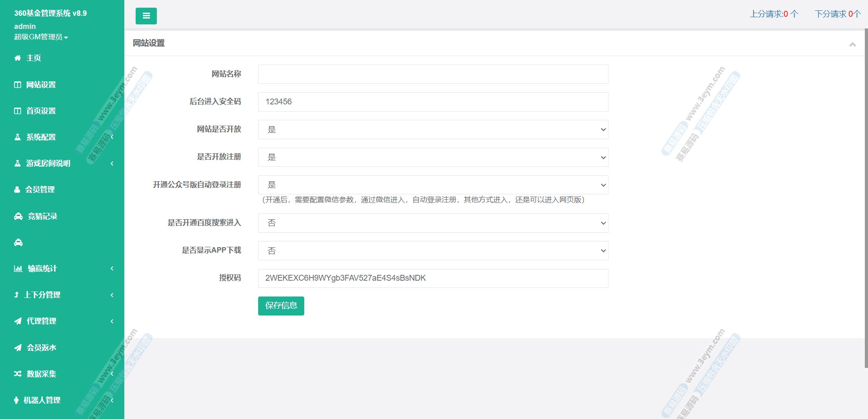Click the hamburger menu toggle button
Screen dimensions: 868x419
pyautogui.click(x=146, y=16)
